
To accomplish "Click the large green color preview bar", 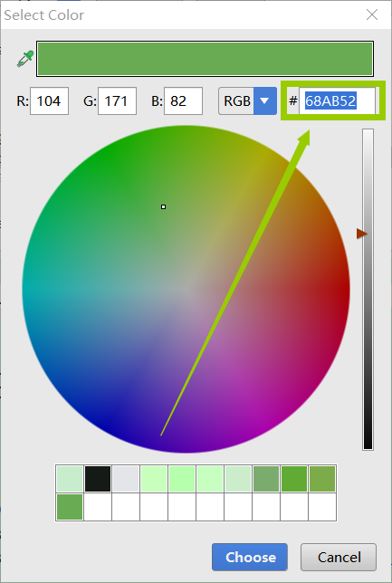I will tap(205, 59).
